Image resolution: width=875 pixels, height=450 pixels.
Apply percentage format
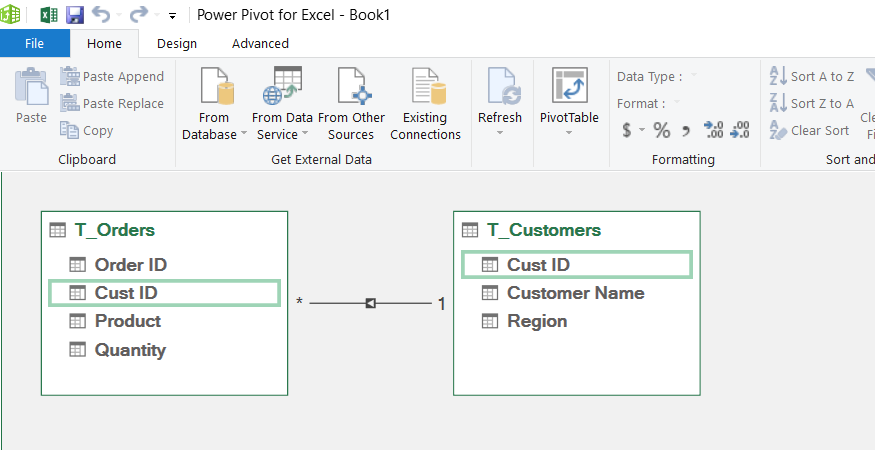662,130
